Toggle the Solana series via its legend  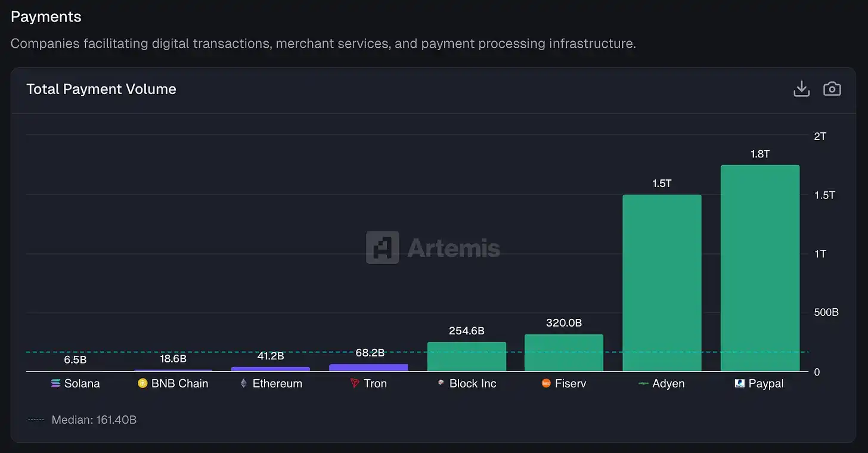[75, 383]
